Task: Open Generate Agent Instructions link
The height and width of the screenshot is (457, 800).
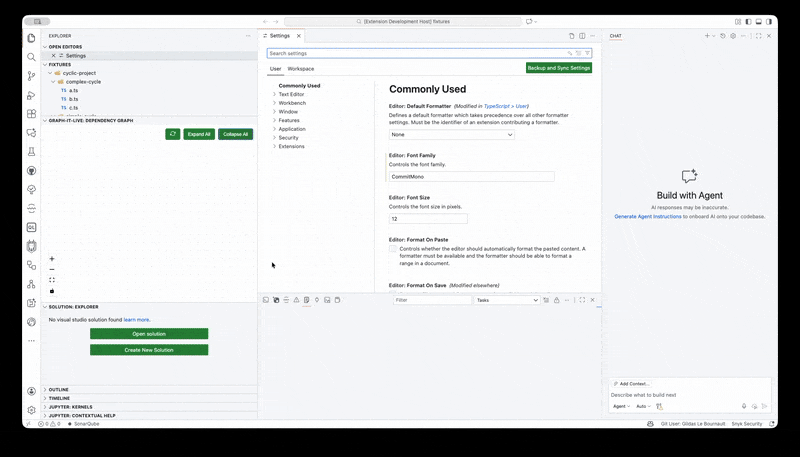Action: click(x=647, y=217)
